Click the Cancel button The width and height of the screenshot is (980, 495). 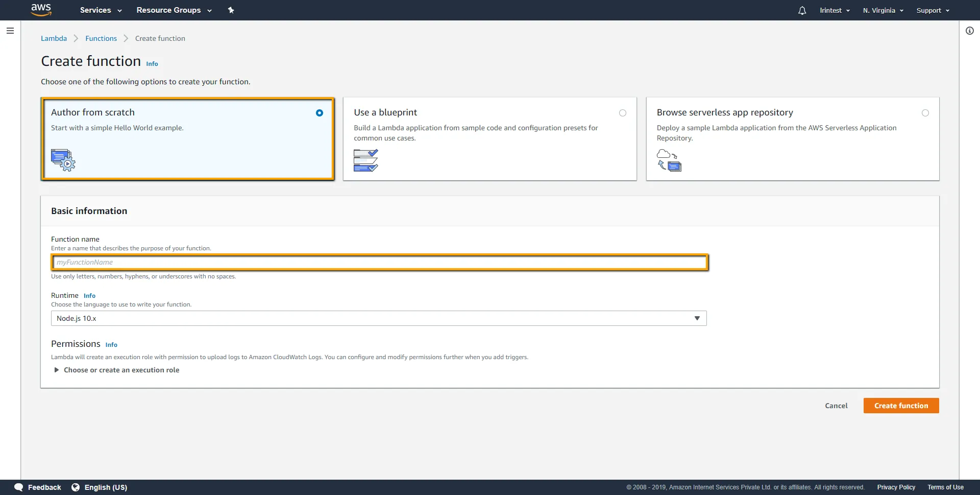(x=836, y=406)
